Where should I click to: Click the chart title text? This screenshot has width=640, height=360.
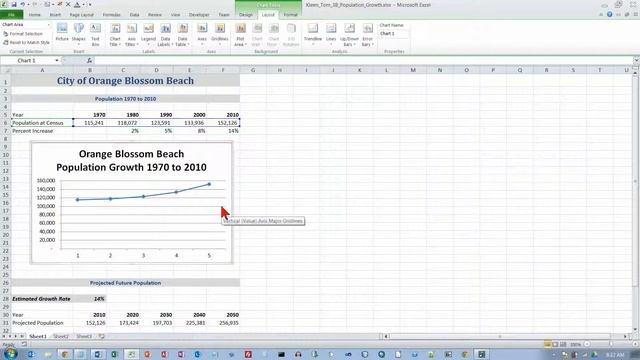click(131, 160)
